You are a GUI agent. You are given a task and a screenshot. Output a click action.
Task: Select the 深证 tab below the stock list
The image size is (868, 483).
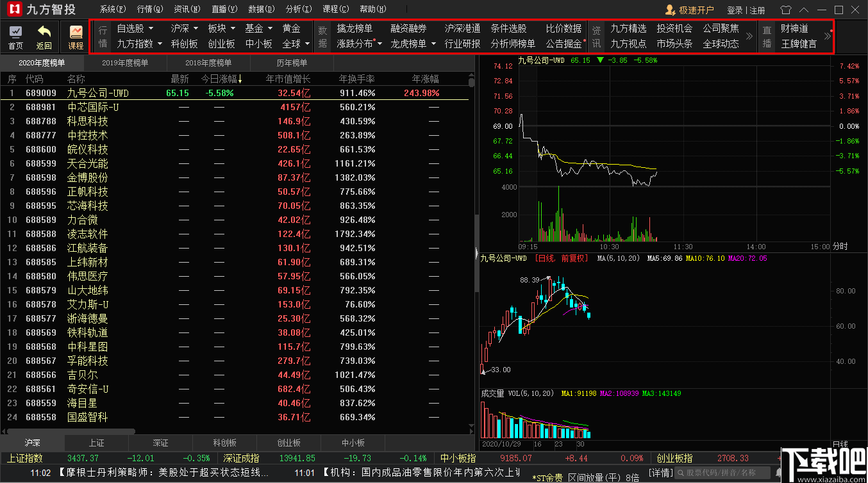pyautogui.click(x=160, y=443)
